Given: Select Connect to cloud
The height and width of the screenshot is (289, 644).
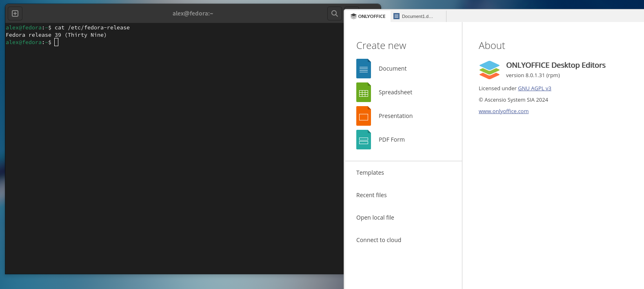Looking at the screenshot, I should click(x=379, y=240).
